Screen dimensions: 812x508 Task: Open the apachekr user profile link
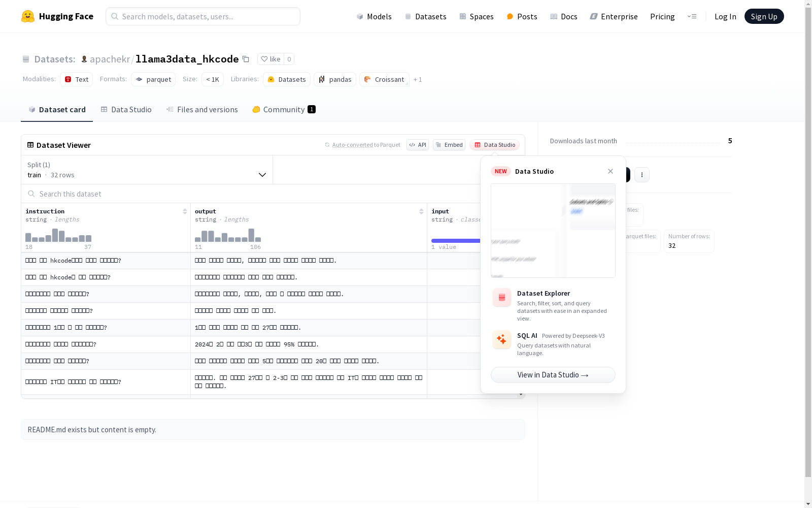click(x=110, y=59)
